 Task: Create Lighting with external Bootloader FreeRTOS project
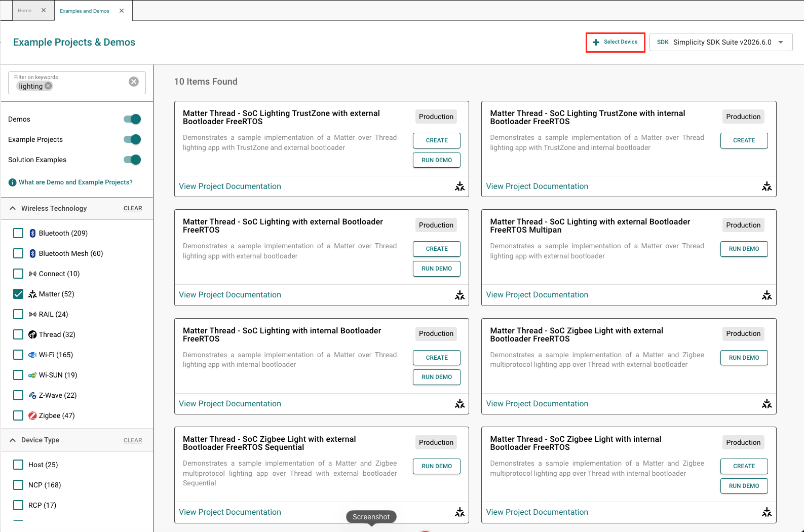tap(437, 249)
